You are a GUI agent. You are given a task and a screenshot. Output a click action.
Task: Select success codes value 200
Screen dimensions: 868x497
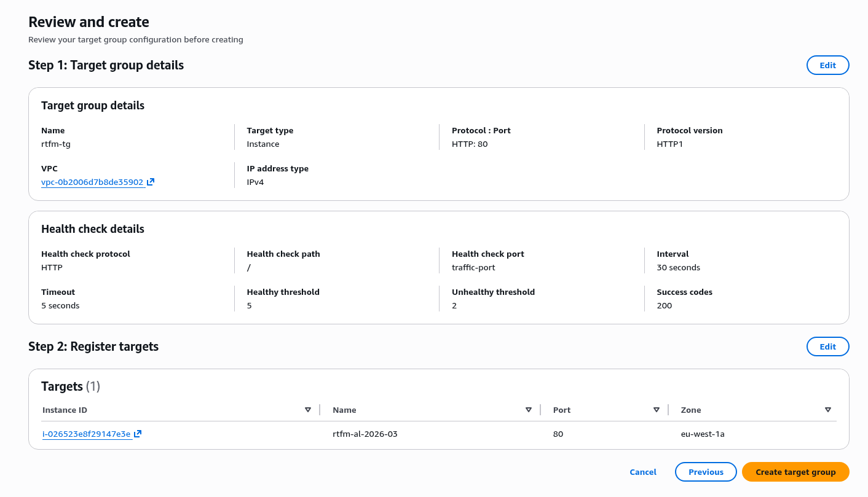point(665,305)
